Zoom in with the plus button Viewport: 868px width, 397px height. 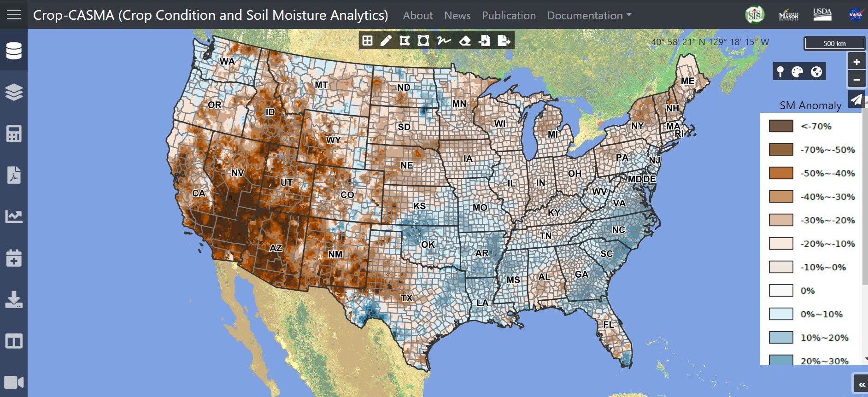(x=856, y=62)
